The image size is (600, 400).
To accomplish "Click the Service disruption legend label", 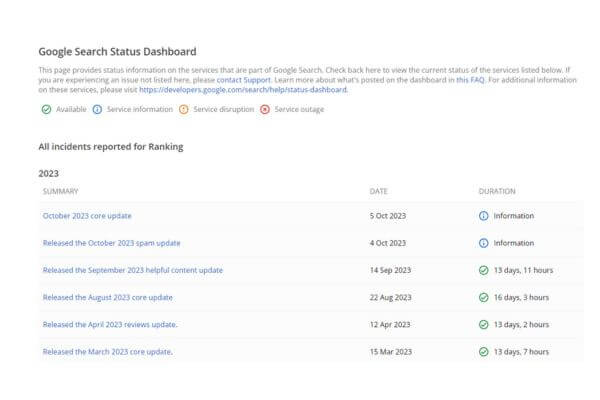I will pyautogui.click(x=223, y=109).
